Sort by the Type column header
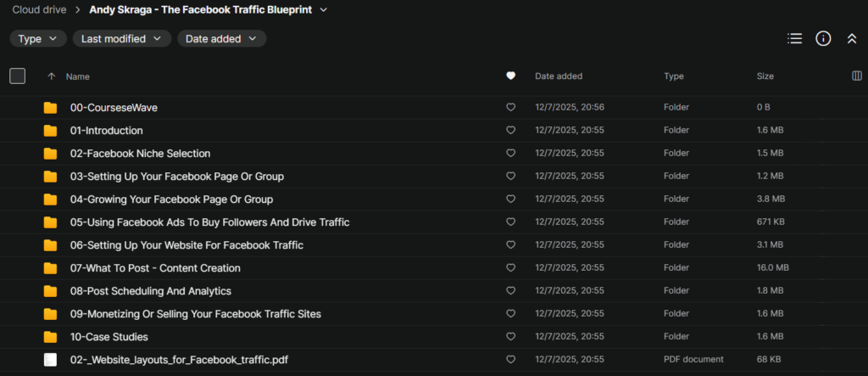868x376 pixels. (x=674, y=76)
